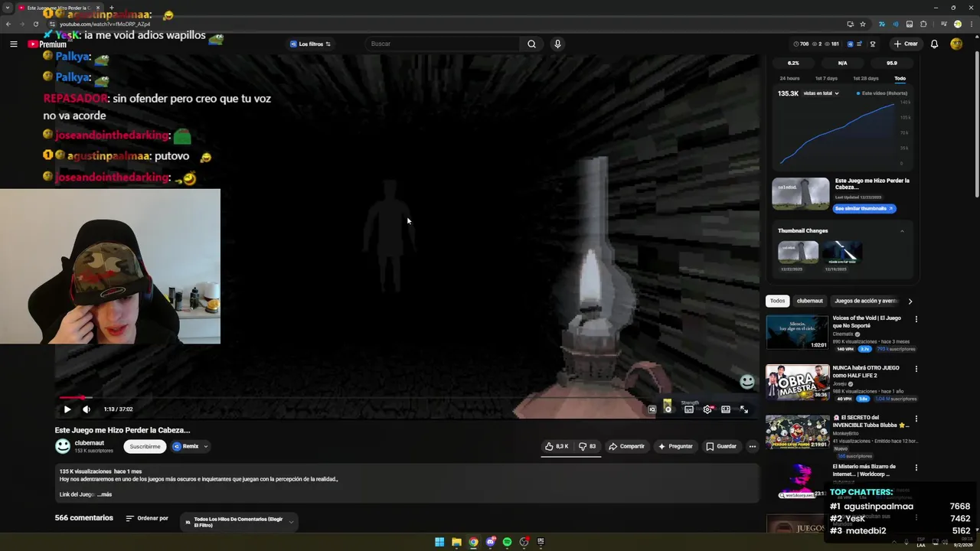Expand Remix button dropdown arrow

[x=205, y=446]
